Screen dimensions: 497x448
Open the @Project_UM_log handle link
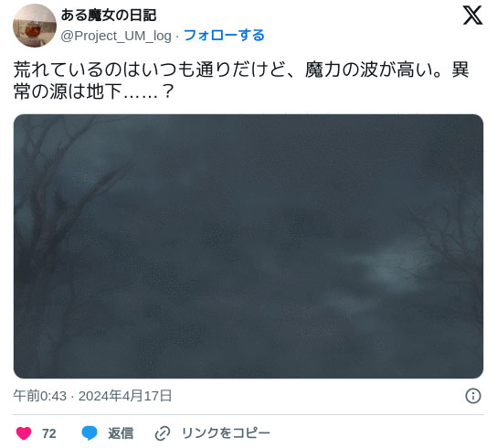[x=116, y=36]
